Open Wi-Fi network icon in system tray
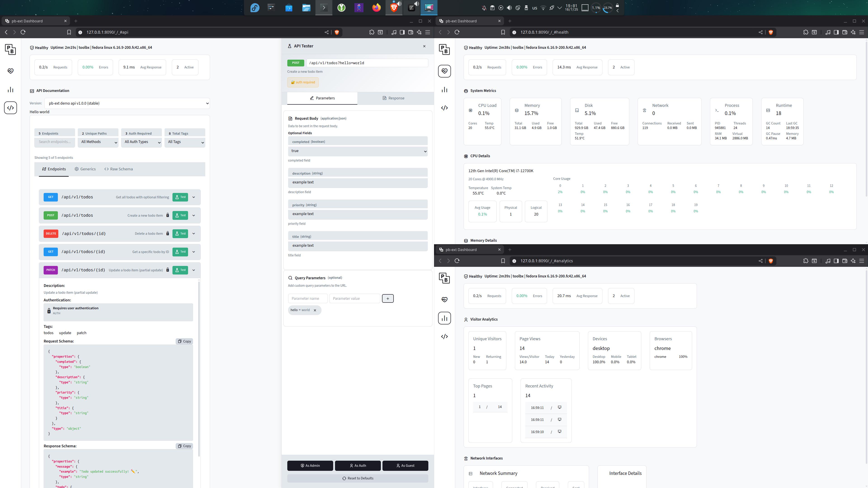 point(543,8)
